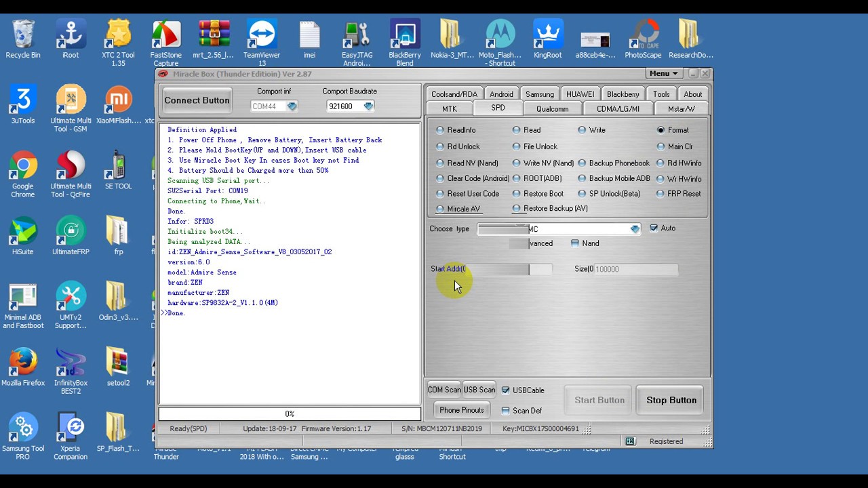Enable the Scan Def checkbox

point(505,411)
